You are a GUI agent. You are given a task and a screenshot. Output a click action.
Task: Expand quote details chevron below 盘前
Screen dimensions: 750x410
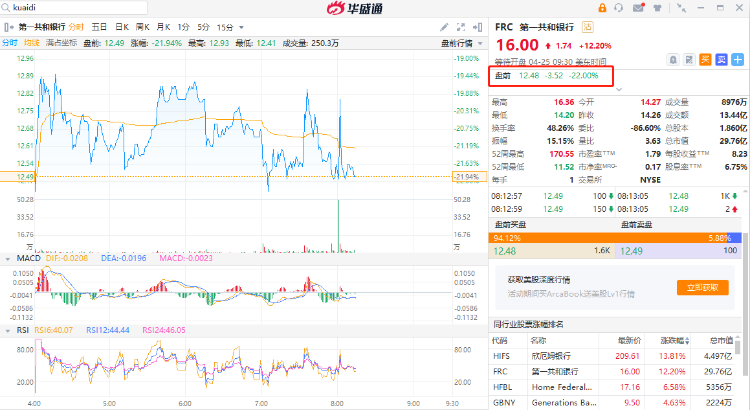[x=619, y=89]
